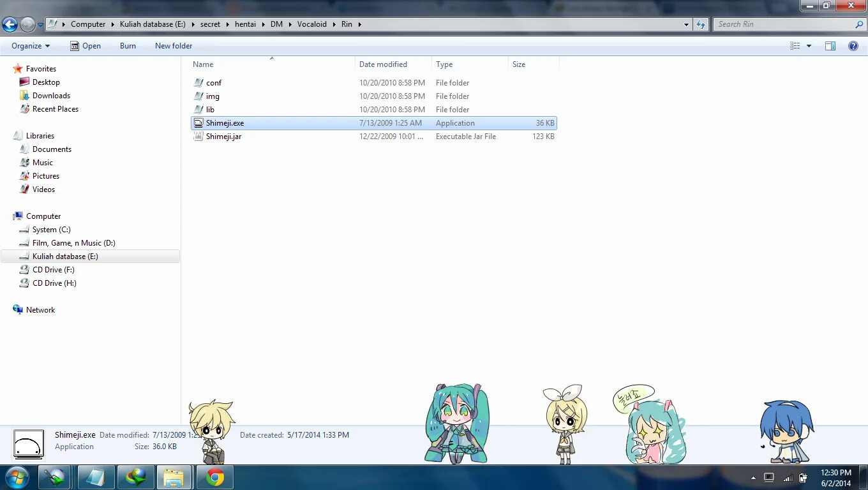
Task: Open the System (C:) drive
Action: [52, 230]
